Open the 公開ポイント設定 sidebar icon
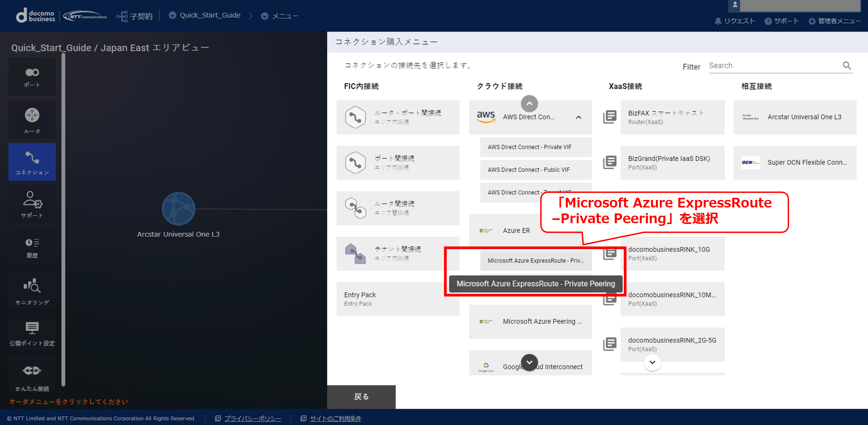 [32, 333]
